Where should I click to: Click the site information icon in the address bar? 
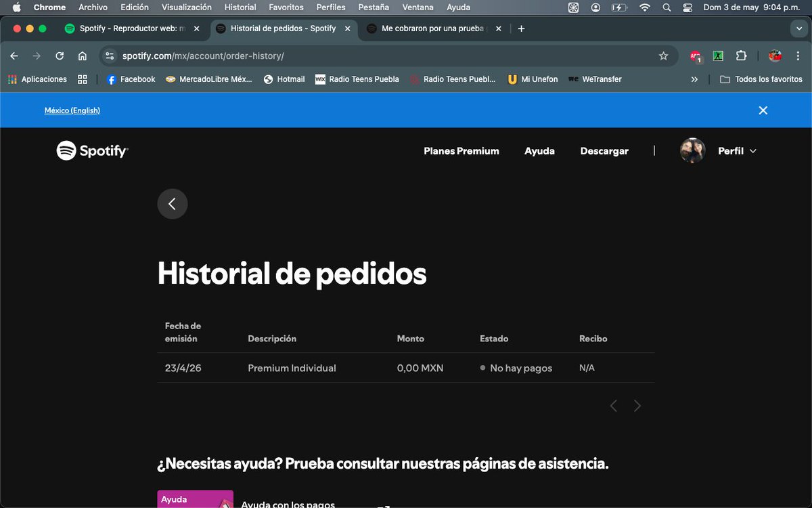pos(110,56)
